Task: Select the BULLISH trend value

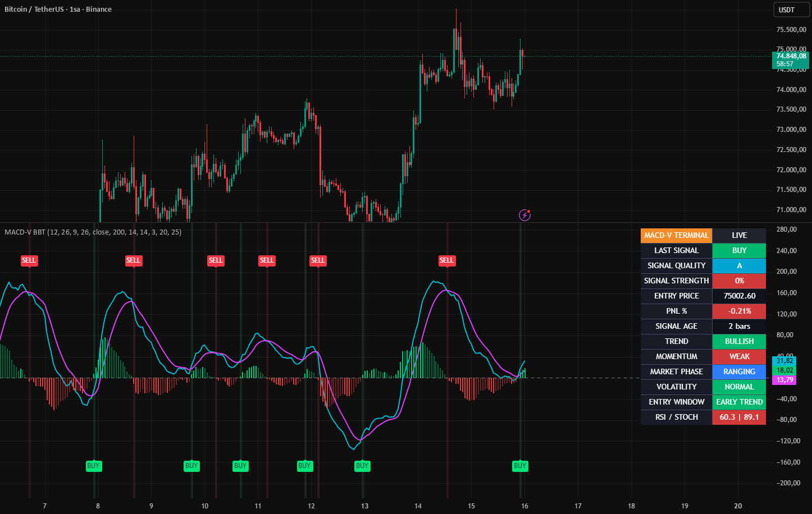Action: click(739, 342)
